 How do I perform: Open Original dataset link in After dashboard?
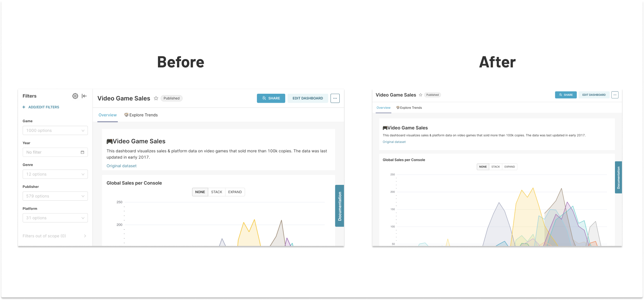click(x=394, y=142)
